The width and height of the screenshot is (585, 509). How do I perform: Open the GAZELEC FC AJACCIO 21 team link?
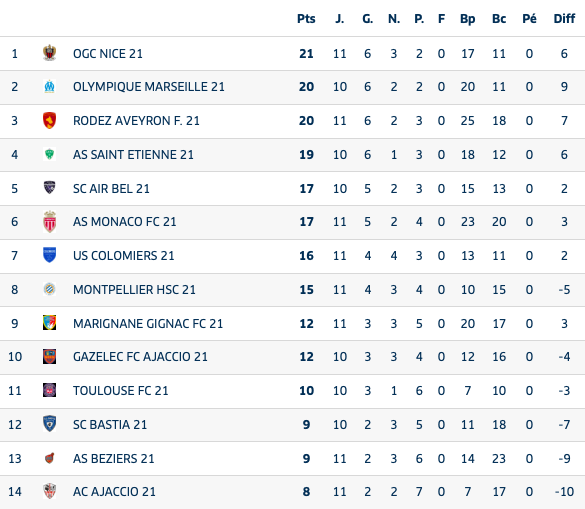(140, 357)
